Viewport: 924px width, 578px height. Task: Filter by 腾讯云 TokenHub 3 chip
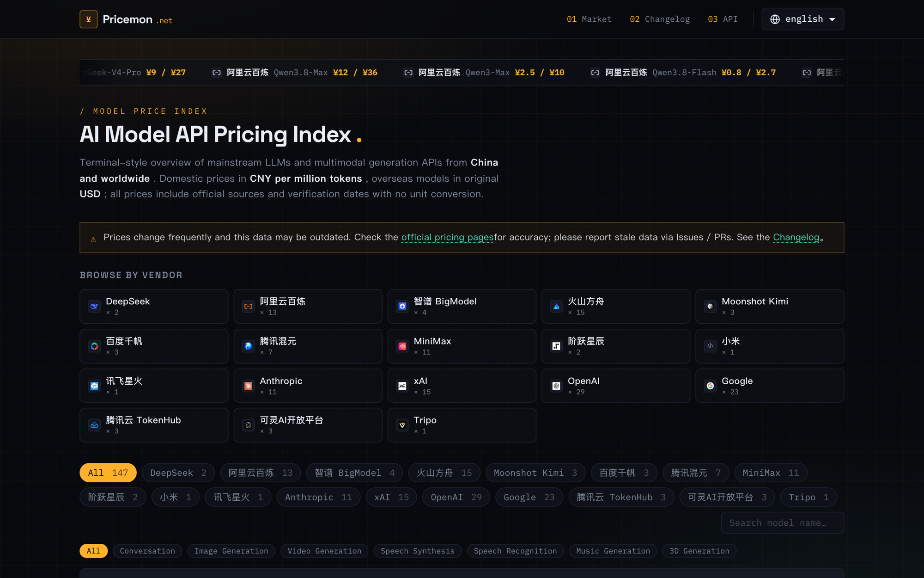click(x=621, y=497)
